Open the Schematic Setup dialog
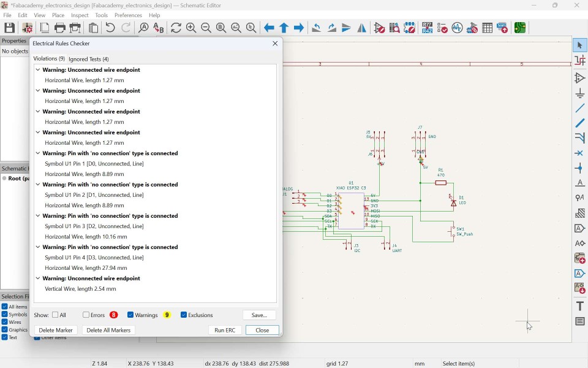The image size is (588, 368). click(x=27, y=28)
